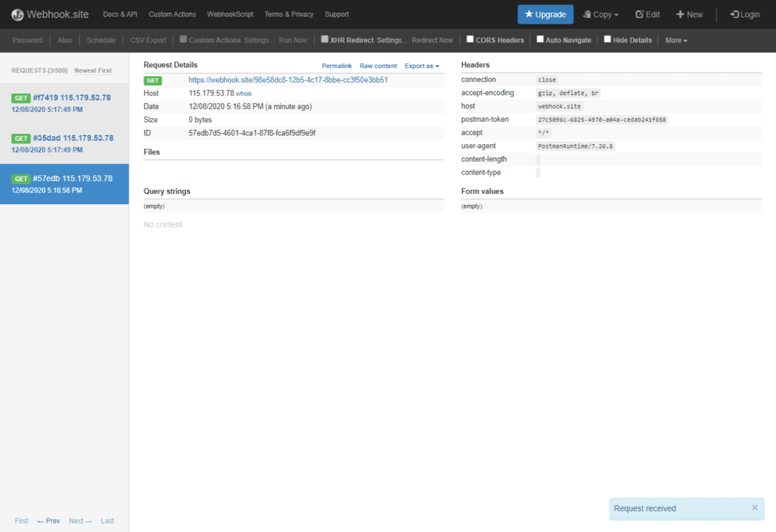Image resolution: width=776 pixels, height=532 pixels.
Task: Click Alias in the toolbar
Action: [65, 40]
